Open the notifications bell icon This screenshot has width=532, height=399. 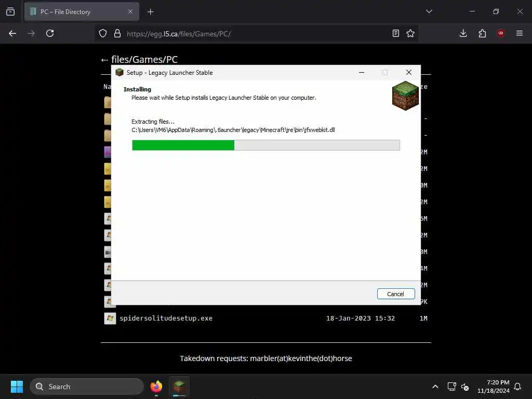click(x=517, y=387)
